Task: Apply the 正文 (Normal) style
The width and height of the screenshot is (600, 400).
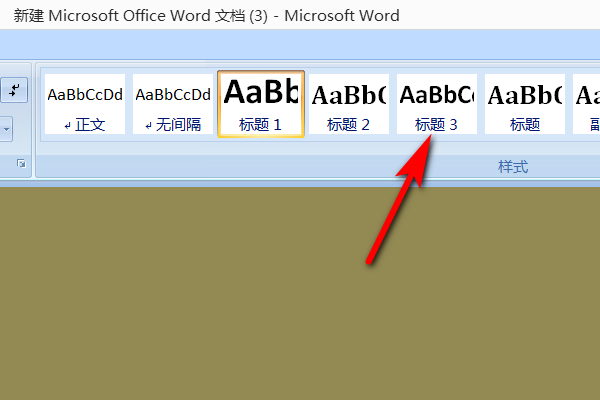Action: 85,104
